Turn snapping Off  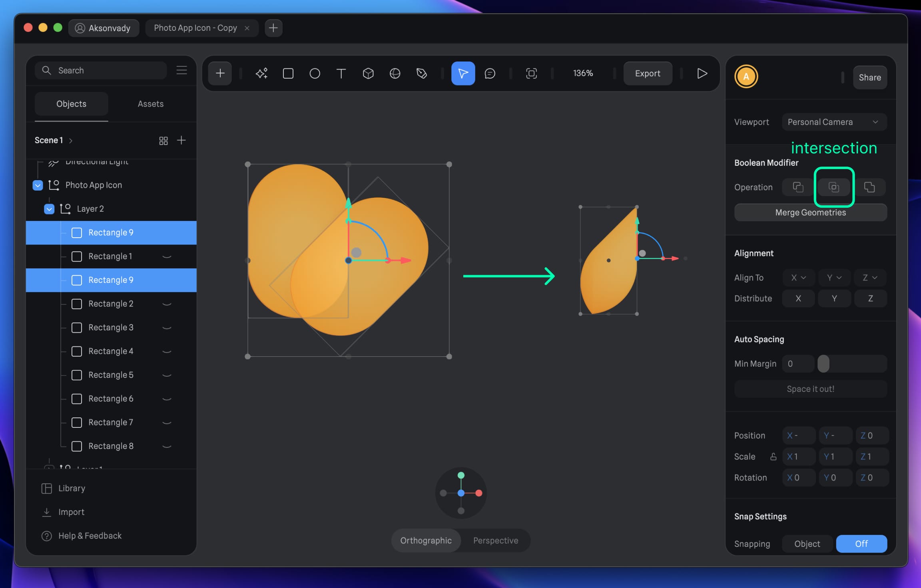click(x=861, y=544)
